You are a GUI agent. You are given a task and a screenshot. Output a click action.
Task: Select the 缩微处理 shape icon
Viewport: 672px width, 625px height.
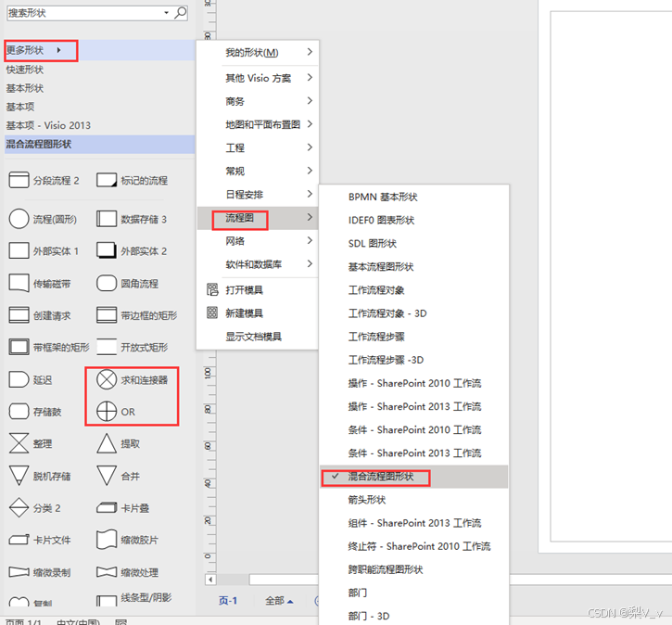(107, 572)
